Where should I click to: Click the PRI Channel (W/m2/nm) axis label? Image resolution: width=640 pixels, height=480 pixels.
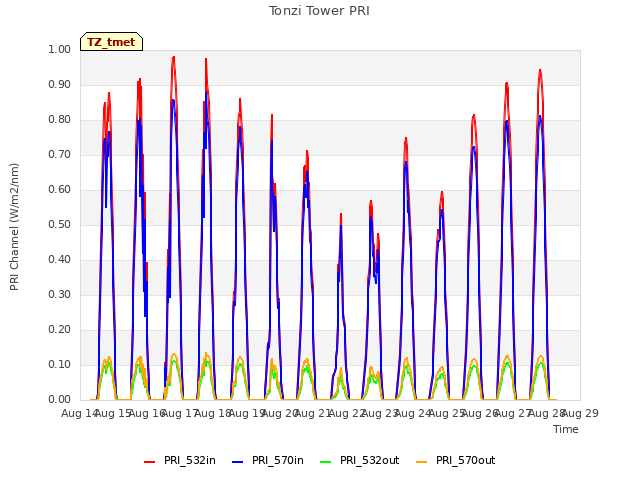14,227
